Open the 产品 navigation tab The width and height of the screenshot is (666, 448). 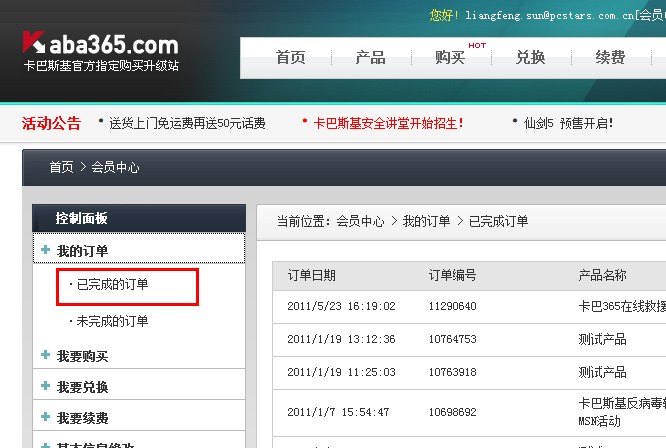coord(370,57)
